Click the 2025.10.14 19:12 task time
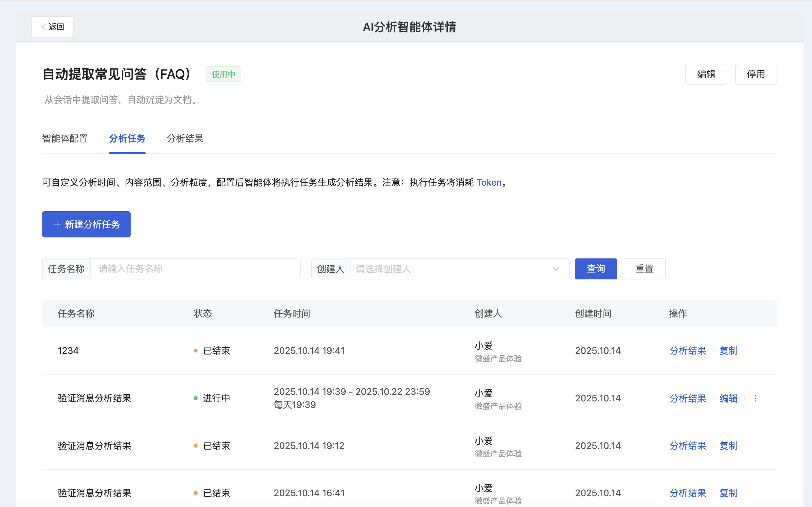 pos(309,446)
